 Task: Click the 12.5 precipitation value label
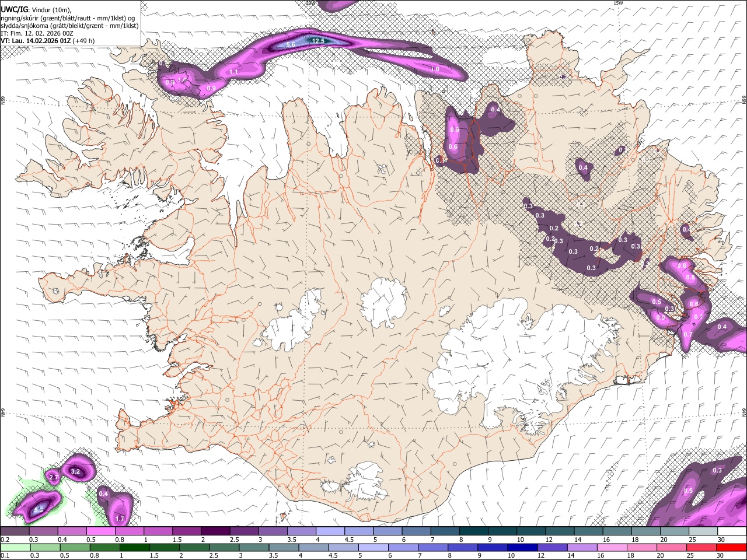click(x=318, y=41)
